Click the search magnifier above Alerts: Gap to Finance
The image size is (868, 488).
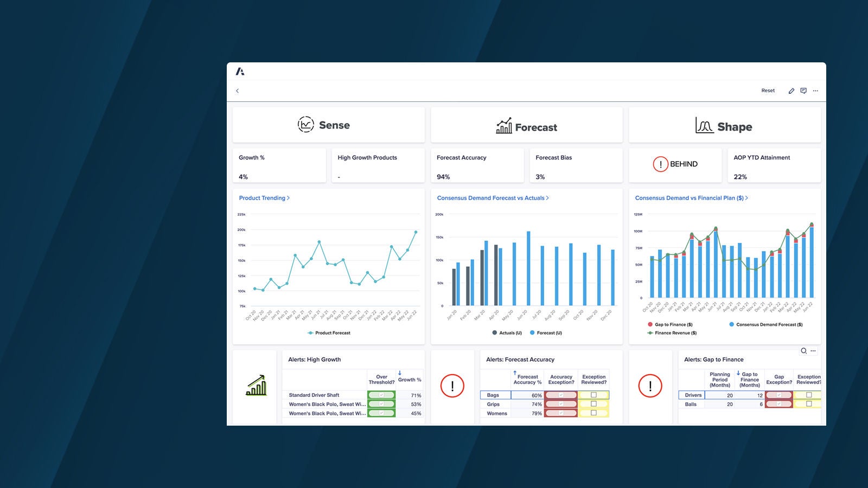click(805, 351)
